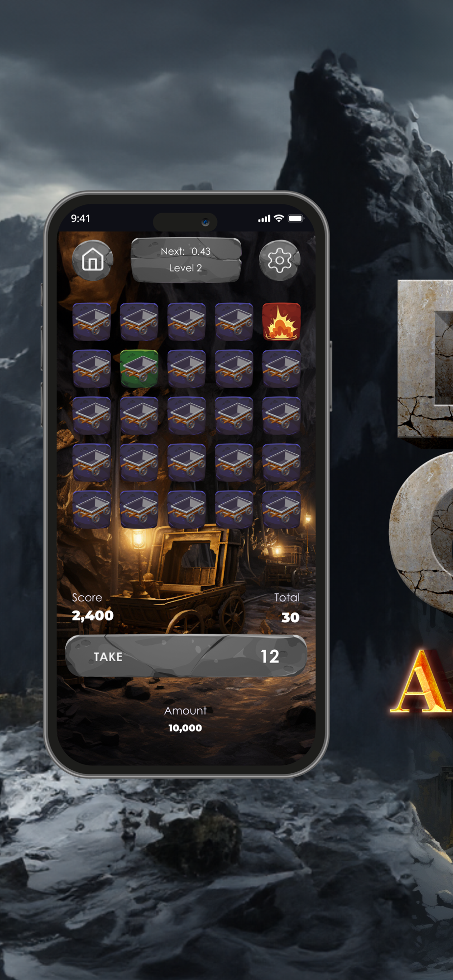Reveal the center tile of the grid
Screen dimensions: 453x980
(186, 416)
